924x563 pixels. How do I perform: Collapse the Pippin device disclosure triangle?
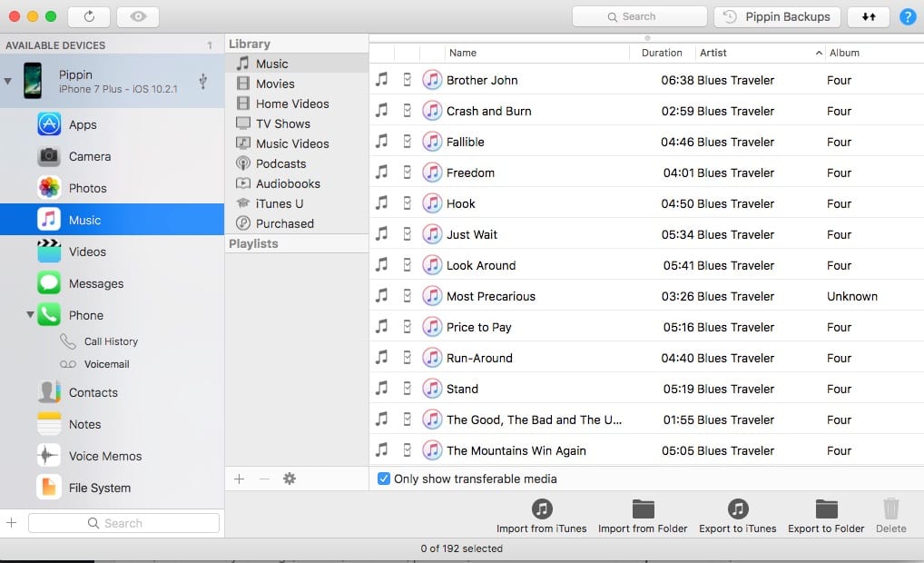click(x=7, y=81)
